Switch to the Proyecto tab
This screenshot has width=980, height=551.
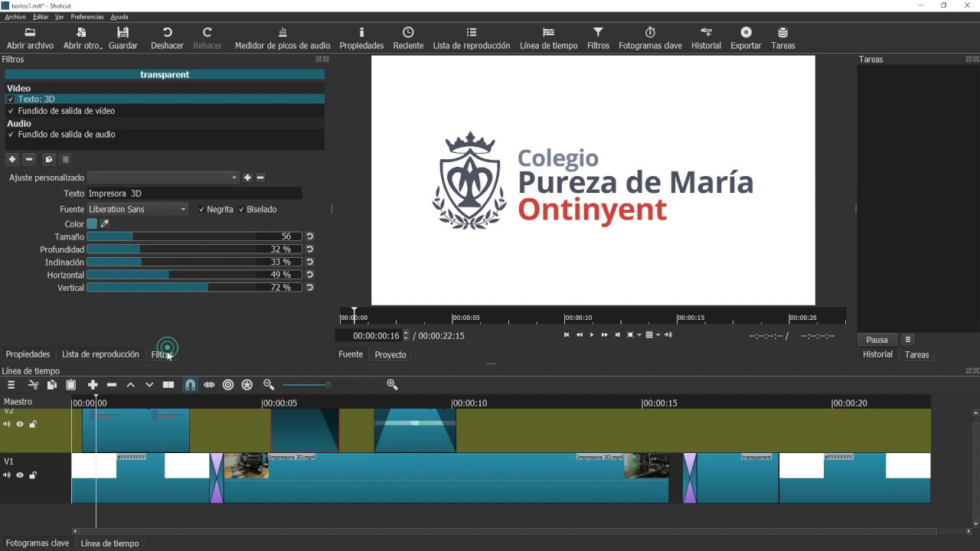click(x=390, y=355)
